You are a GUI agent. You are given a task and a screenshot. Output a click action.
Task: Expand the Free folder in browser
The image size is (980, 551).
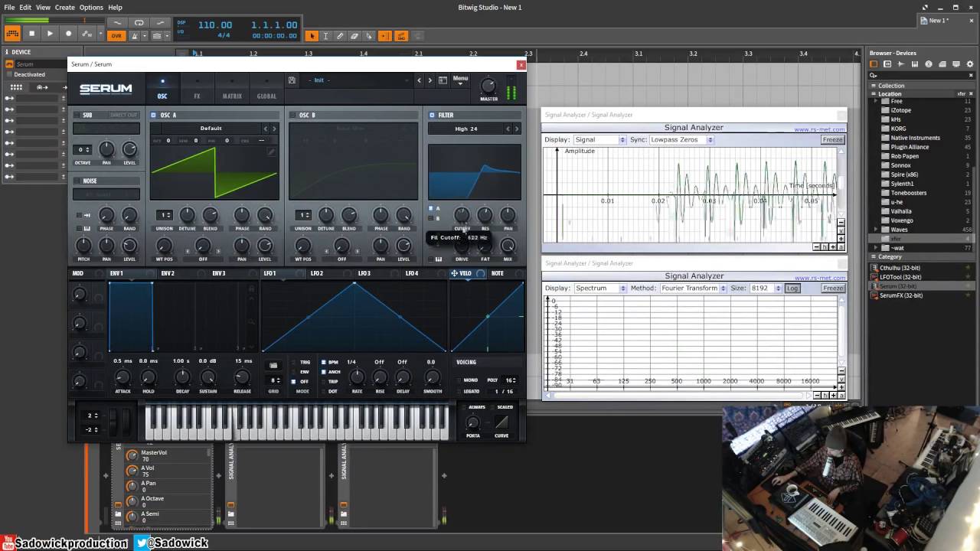pyautogui.click(x=876, y=101)
